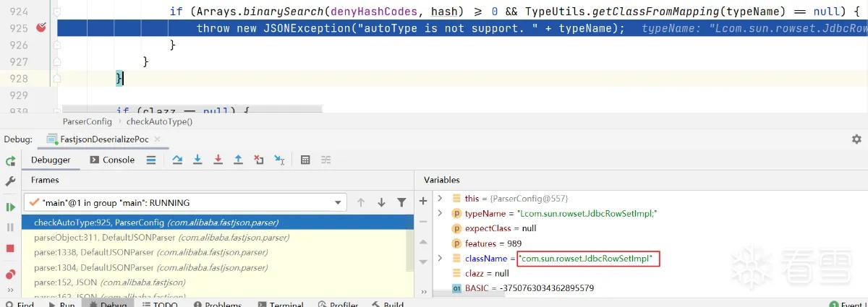Expand the className variable node

pyautogui.click(x=440, y=258)
